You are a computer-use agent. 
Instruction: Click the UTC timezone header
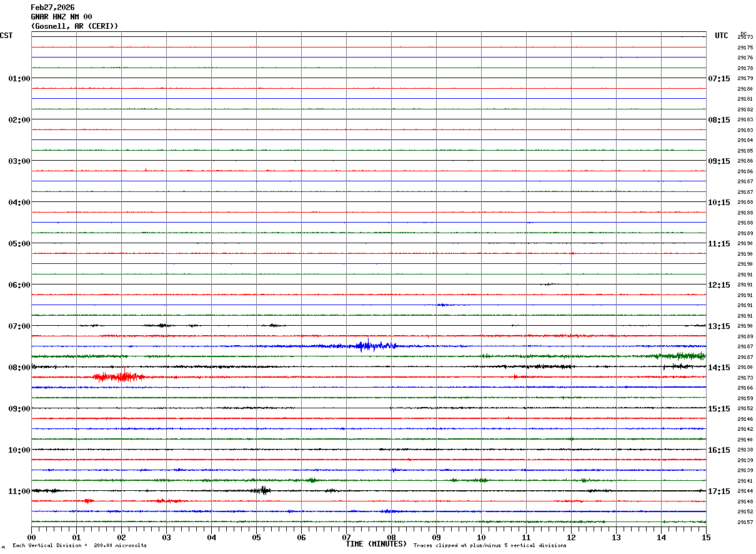[722, 36]
